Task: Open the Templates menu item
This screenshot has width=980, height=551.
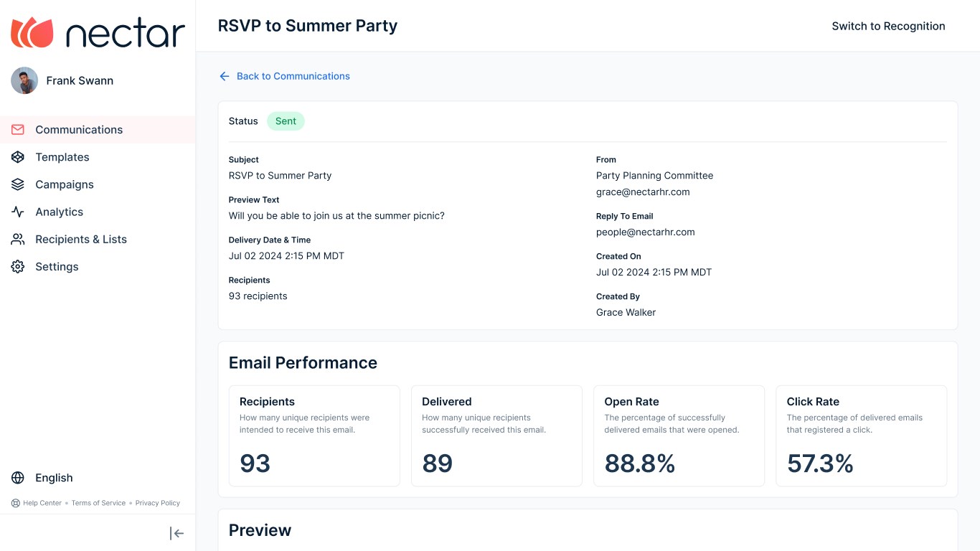Action: [x=62, y=157]
